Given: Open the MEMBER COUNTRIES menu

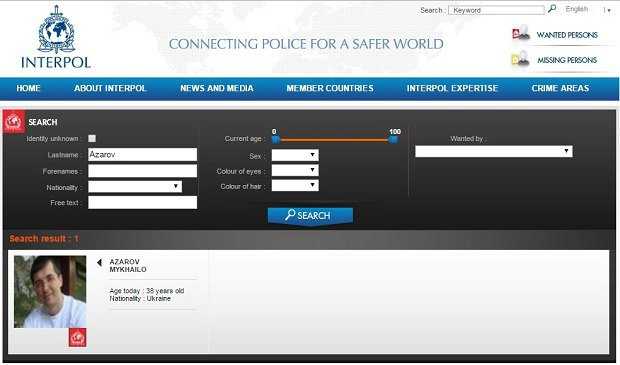Looking at the screenshot, I should [330, 88].
